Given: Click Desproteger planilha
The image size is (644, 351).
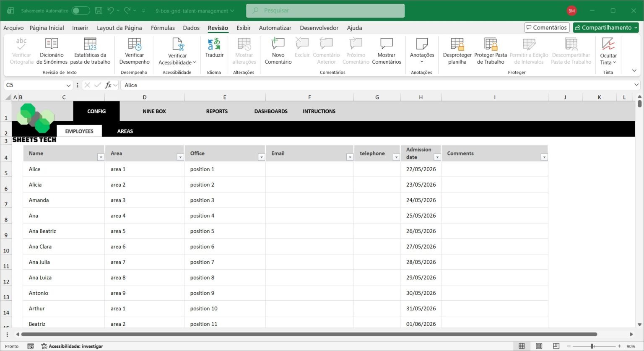Looking at the screenshot, I should [457, 51].
